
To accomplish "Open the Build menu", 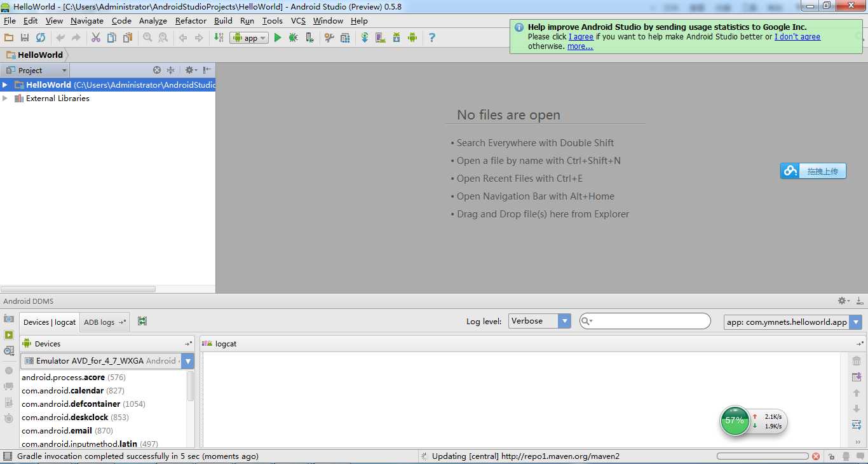I will click(x=223, y=21).
